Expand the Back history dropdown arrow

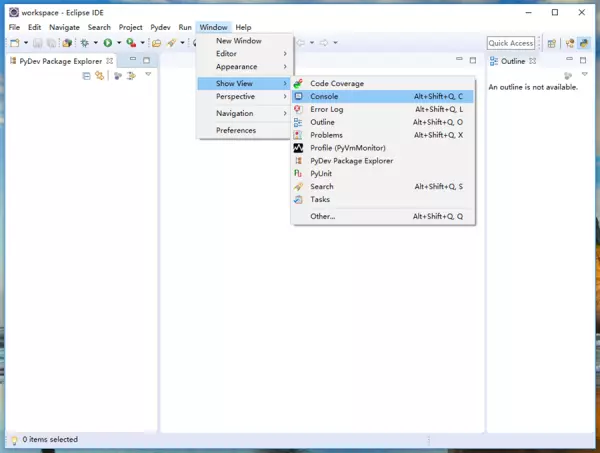point(312,43)
